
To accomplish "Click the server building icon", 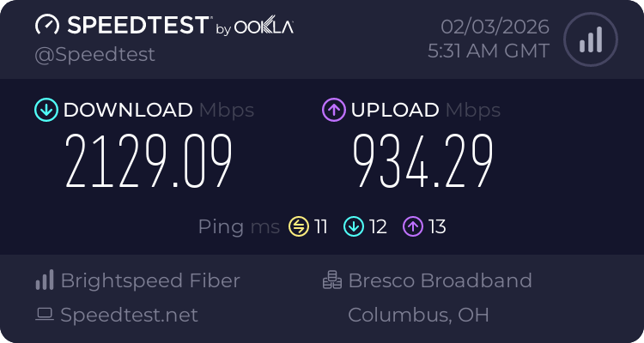I will coord(331,280).
